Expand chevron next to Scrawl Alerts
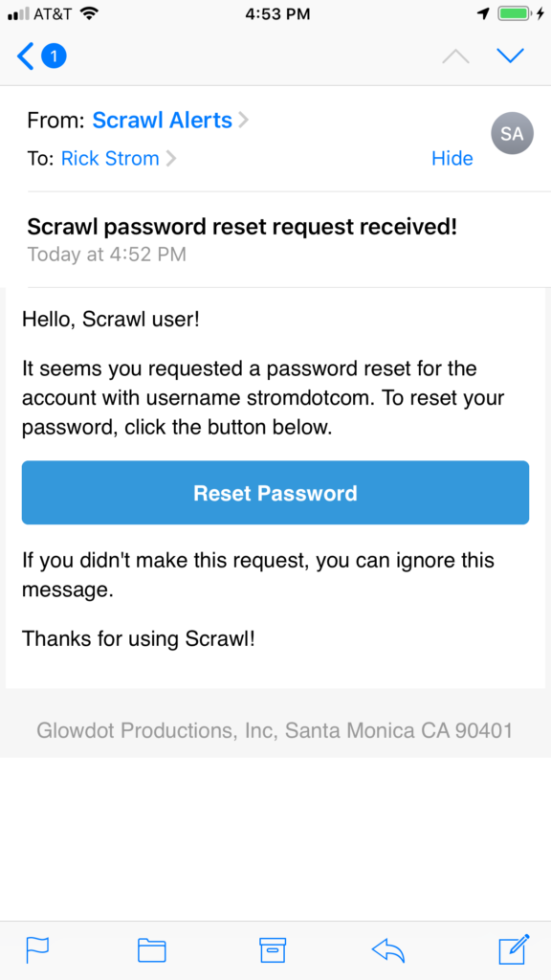The image size is (551, 980). pos(243,120)
